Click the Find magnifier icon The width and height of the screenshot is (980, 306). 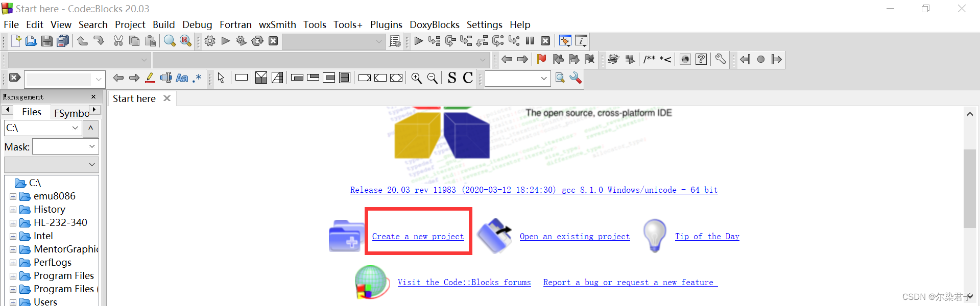coord(170,41)
